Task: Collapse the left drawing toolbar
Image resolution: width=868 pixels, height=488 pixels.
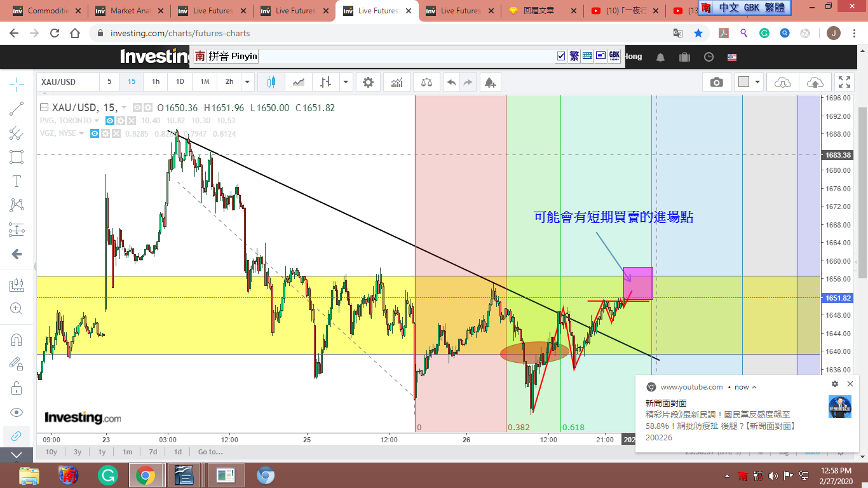Action: 17,455
